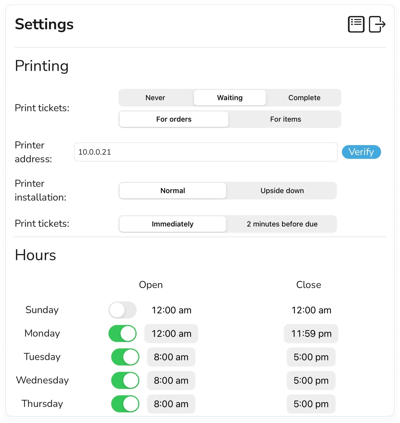The image size is (400, 423).
Task: Disable the Monday hours toggle
Action: (x=122, y=334)
